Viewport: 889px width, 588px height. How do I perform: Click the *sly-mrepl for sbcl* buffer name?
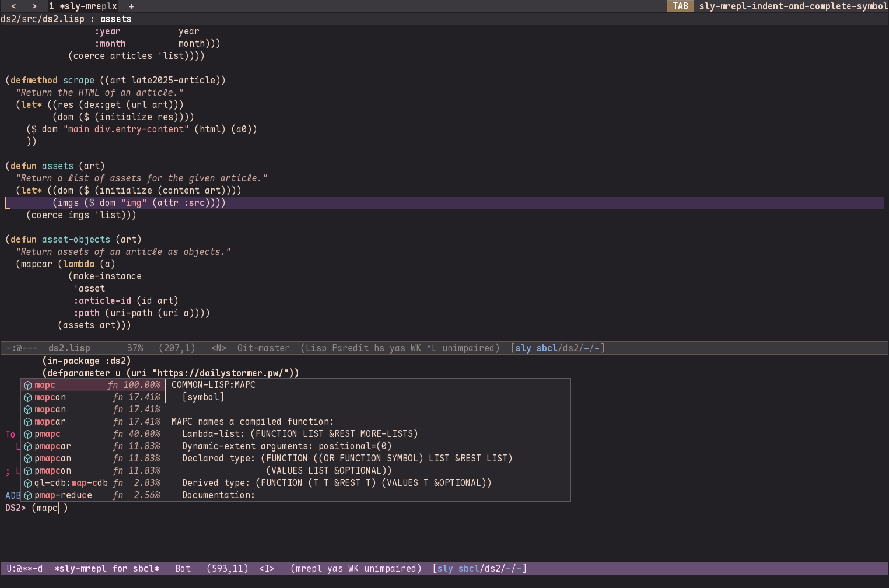click(107, 569)
